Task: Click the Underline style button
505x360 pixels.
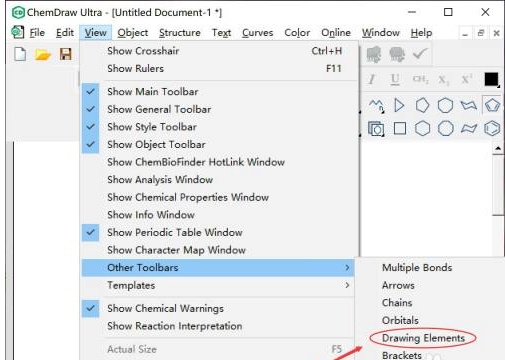Action: pos(395,79)
